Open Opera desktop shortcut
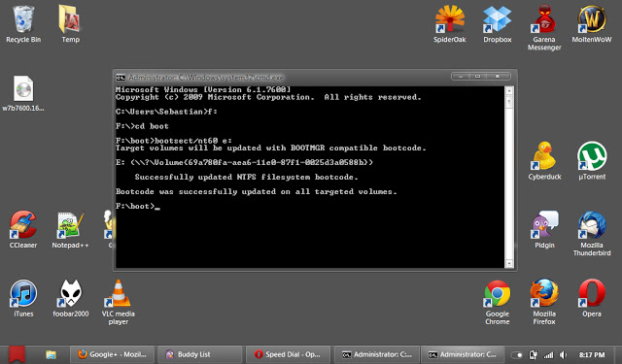The image size is (622, 364). [x=592, y=299]
